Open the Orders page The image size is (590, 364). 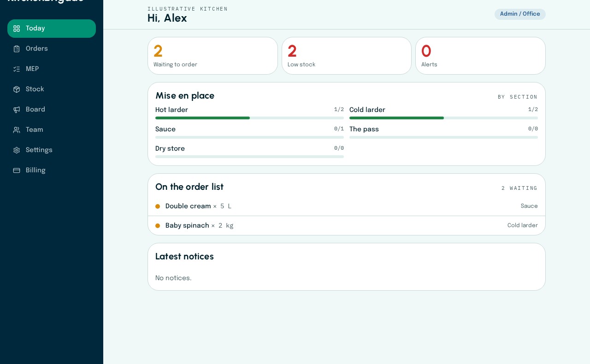point(52,49)
